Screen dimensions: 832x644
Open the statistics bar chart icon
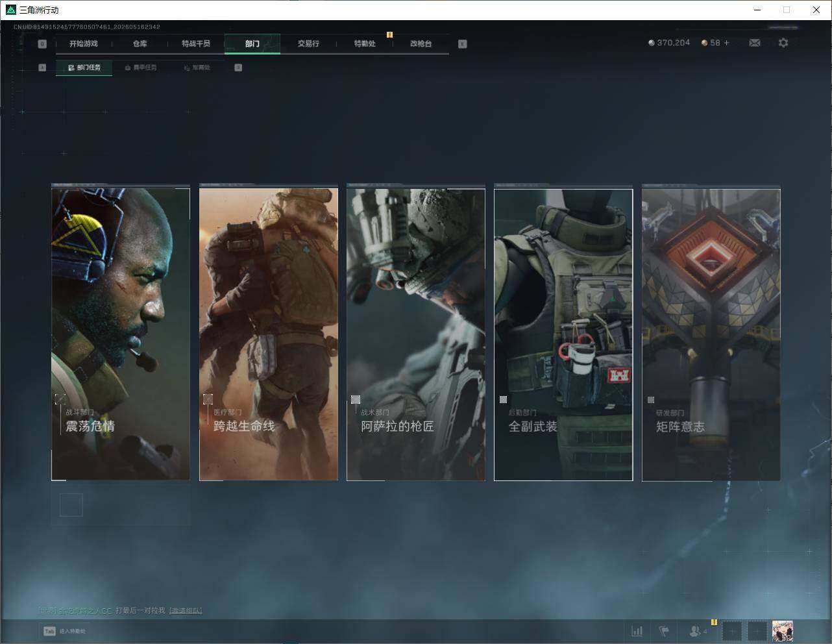tap(637, 631)
